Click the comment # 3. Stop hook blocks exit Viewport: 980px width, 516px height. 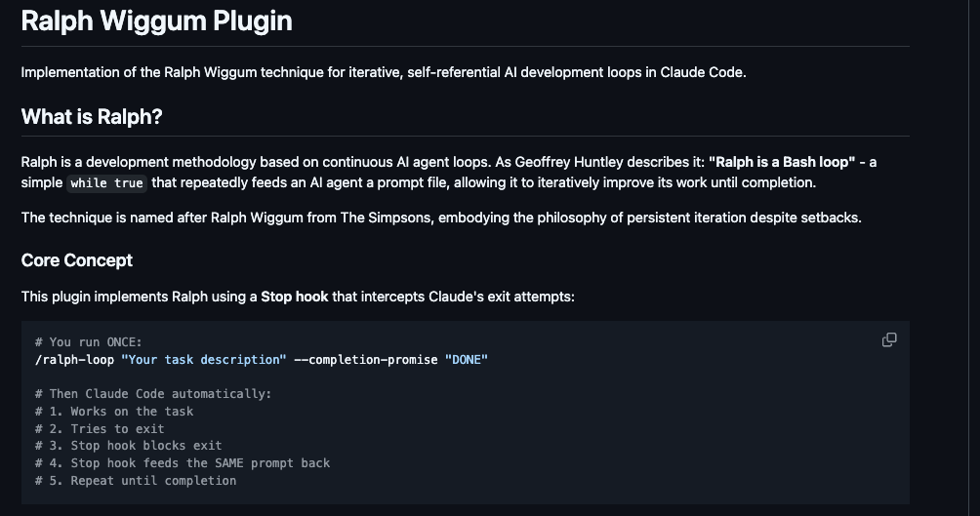pyautogui.click(x=129, y=446)
